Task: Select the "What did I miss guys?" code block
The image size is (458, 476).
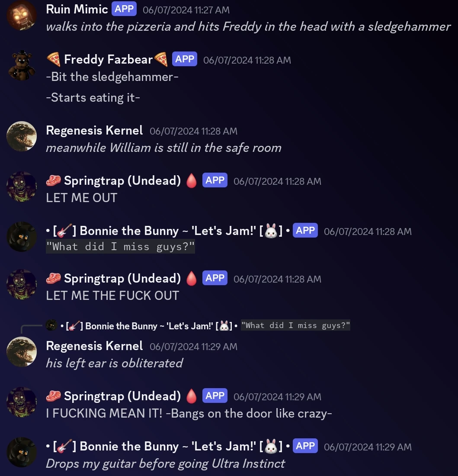Action: [x=120, y=246]
